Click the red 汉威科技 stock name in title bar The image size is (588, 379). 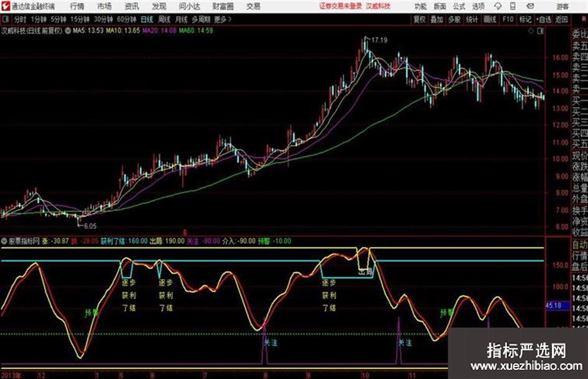[378, 6]
